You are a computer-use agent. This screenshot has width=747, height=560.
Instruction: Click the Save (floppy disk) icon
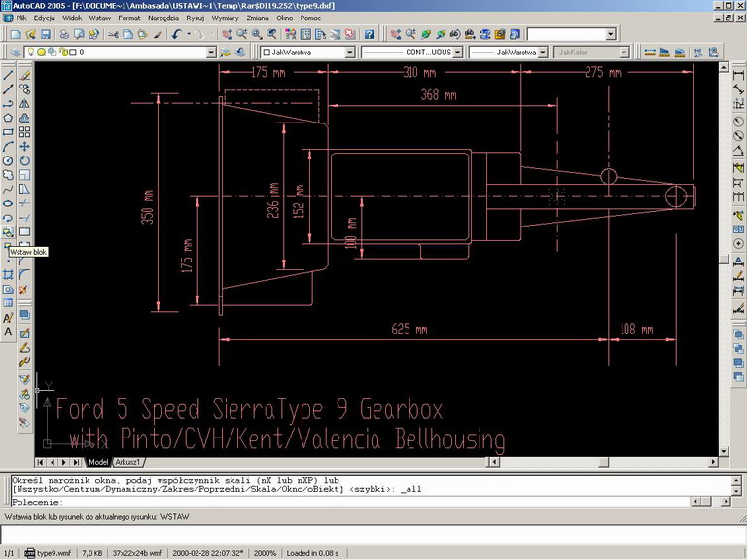46,34
